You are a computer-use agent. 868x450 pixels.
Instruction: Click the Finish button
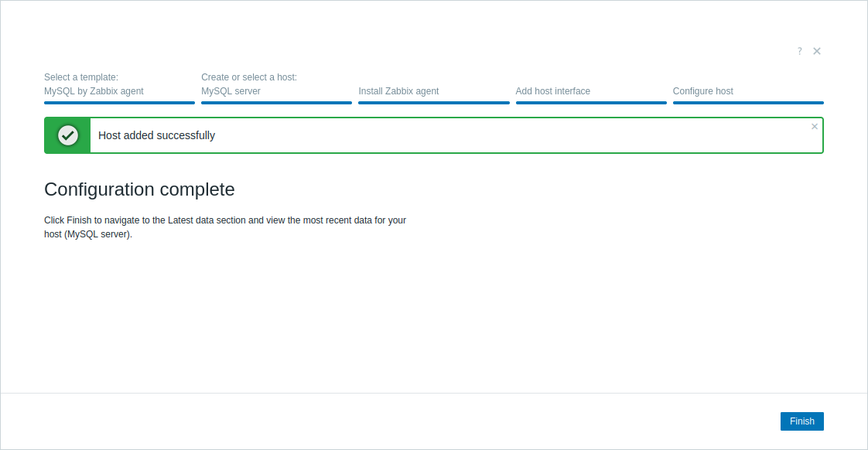pos(801,421)
